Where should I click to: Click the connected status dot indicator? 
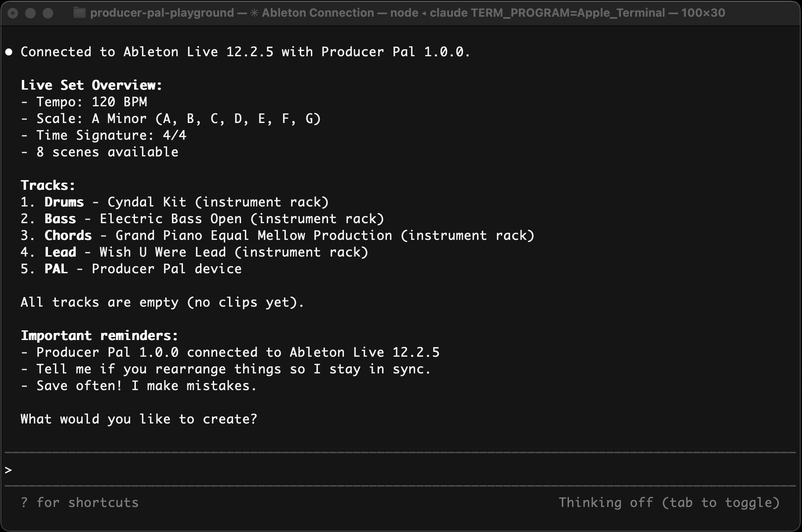(x=8, y=51)
